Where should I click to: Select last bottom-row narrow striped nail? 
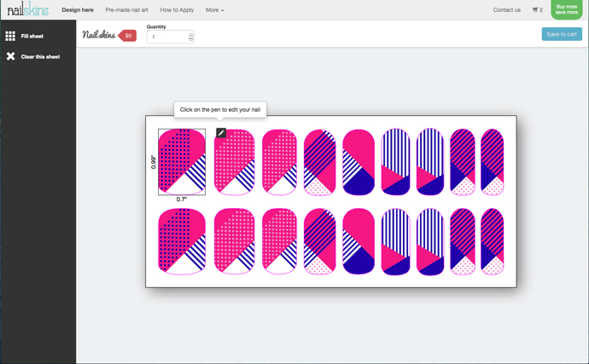pyautogui.click(x=492, y=241)
